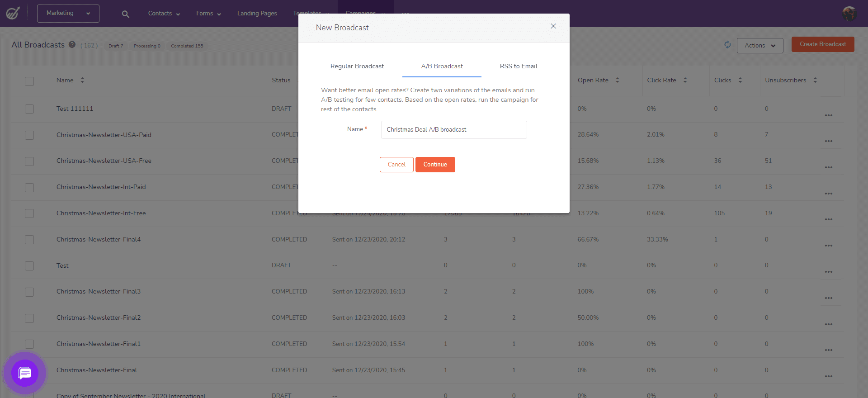Close the New Broadcast dialog
The height and width of the screenshot is (398, 868).
553,26
